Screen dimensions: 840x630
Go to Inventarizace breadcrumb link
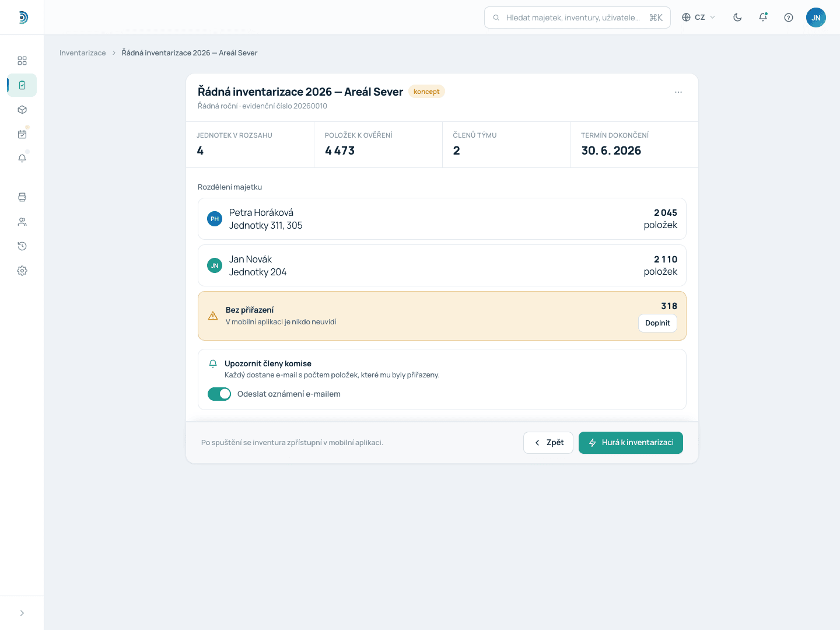pos(83,53)
